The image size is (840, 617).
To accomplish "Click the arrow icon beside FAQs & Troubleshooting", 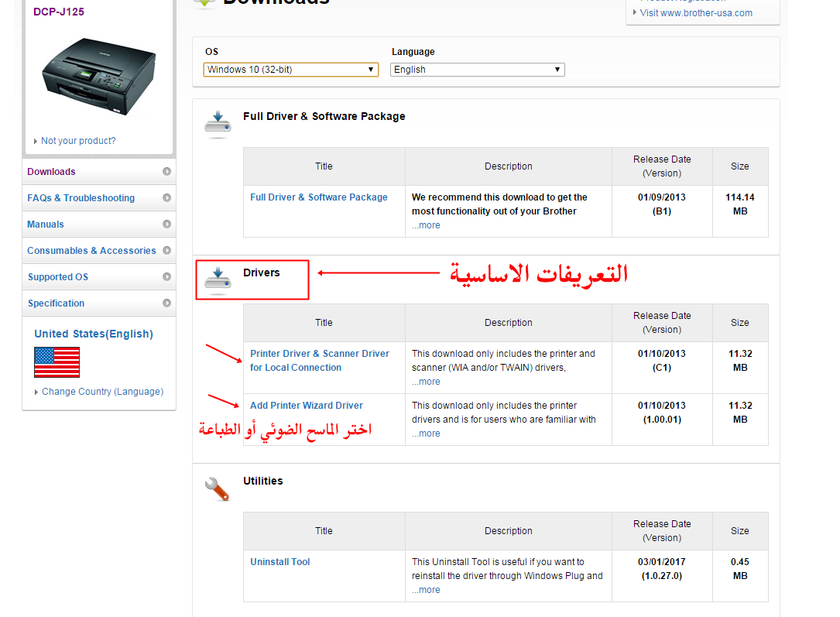I will pyautogui.click(x=166, y=197).
